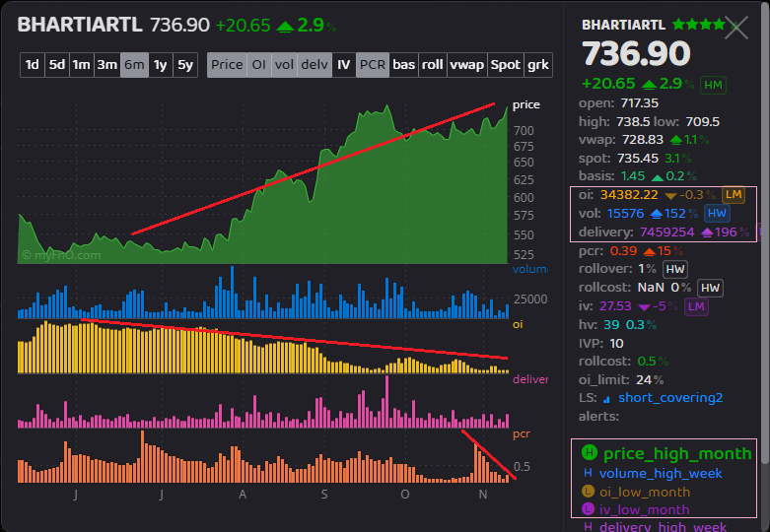Select the delivery_high_week alert

click(x=663, y=527)
